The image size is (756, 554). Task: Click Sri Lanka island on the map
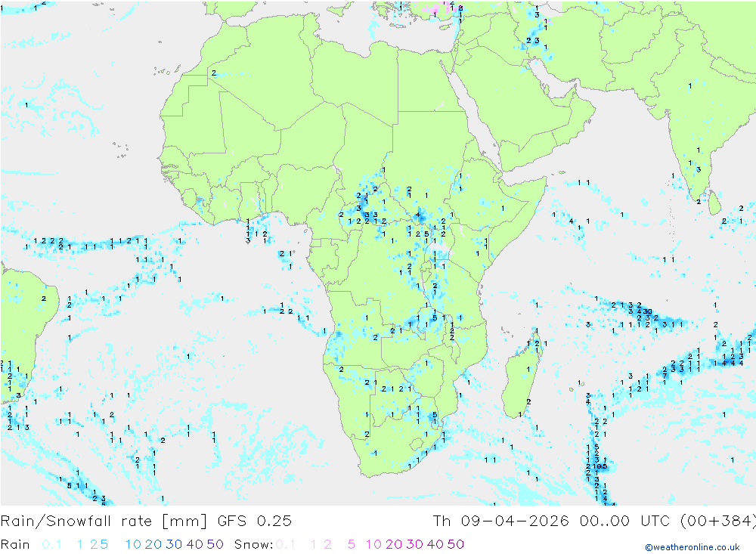(x=714, y=203)
